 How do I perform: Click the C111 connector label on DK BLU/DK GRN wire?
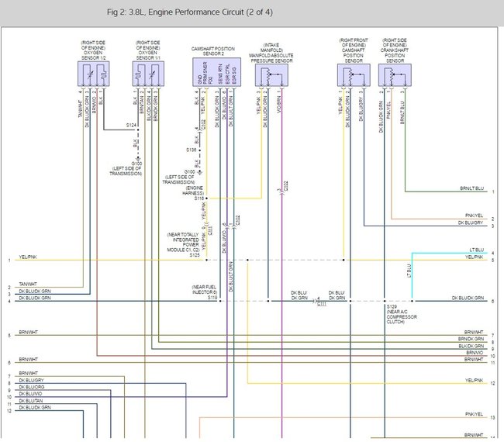pos(322,304)
